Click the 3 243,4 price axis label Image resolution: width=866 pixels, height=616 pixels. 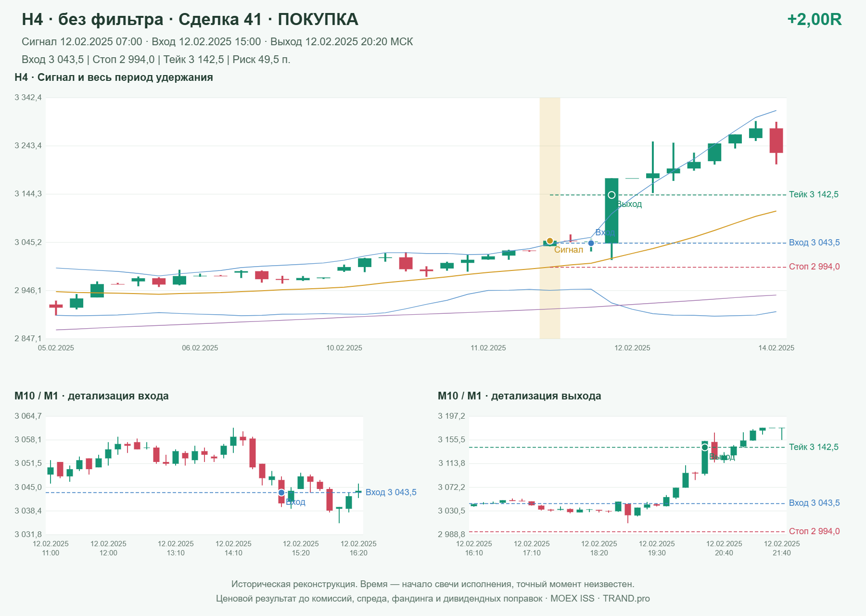pos(28,146)
